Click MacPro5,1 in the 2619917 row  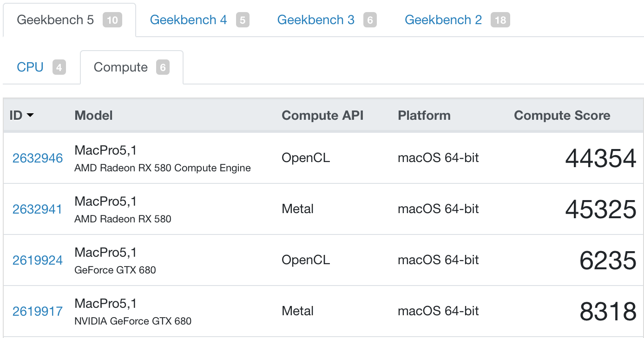pos(105,304)
